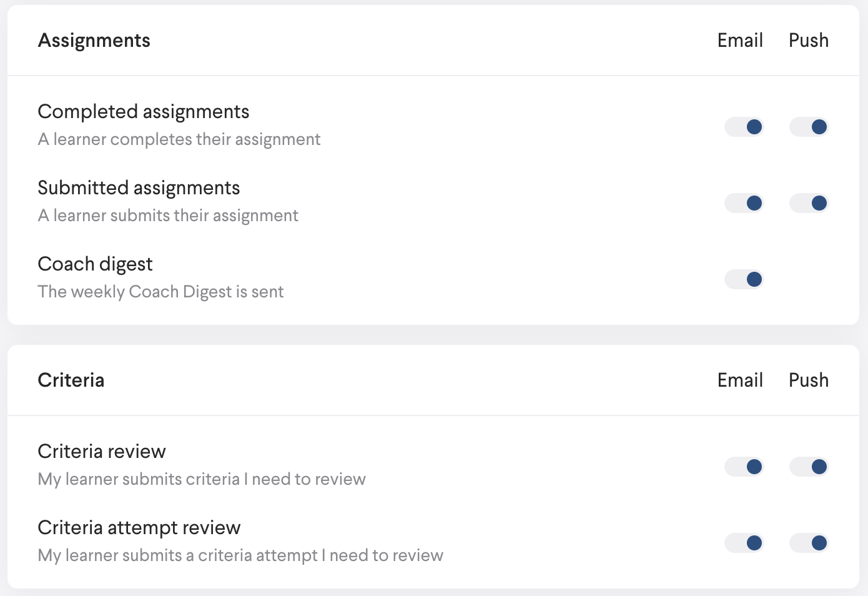Screen dimensions: 868x596
Task: Click the Criteria attempt review row title
Action: point(139,528)
